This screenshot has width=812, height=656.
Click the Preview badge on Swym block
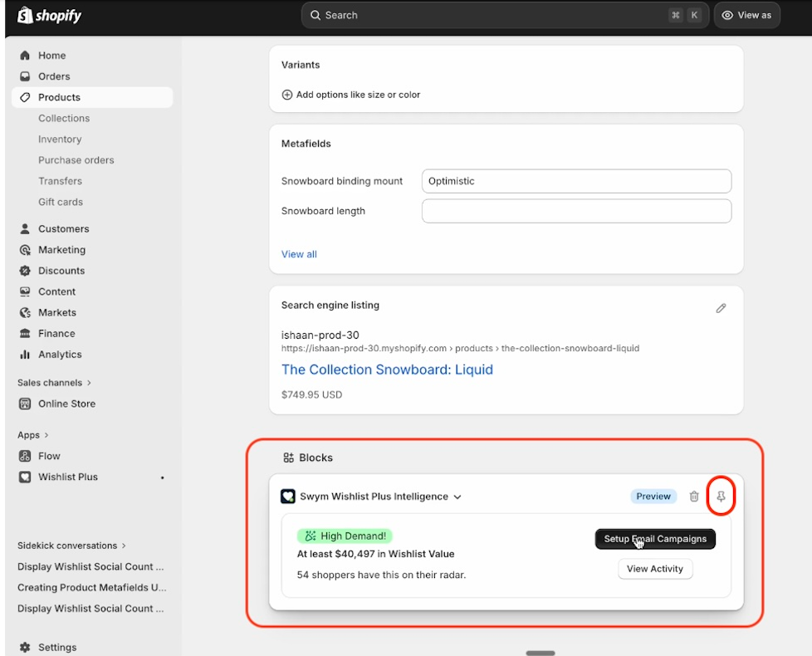(653, 497)
